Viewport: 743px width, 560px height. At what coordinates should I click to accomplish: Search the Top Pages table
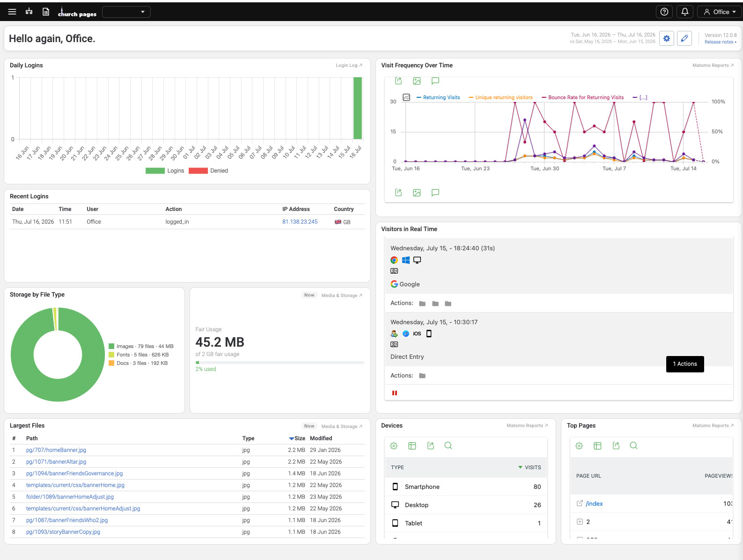pos(633,445)
